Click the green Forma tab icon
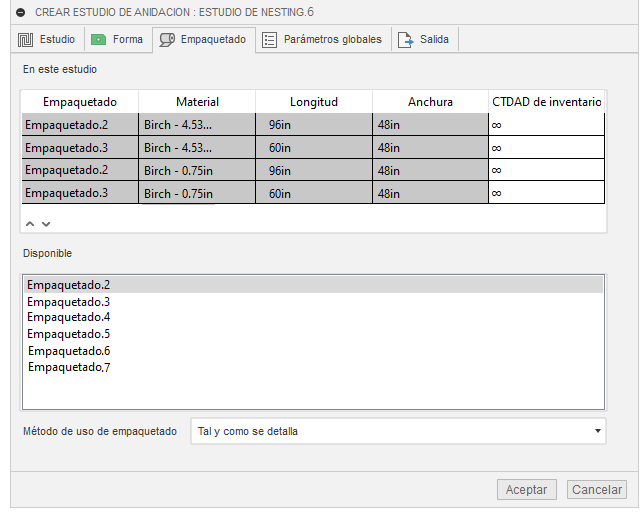The height and width of the screenshot is (512, 644). (x=98, y=40)
